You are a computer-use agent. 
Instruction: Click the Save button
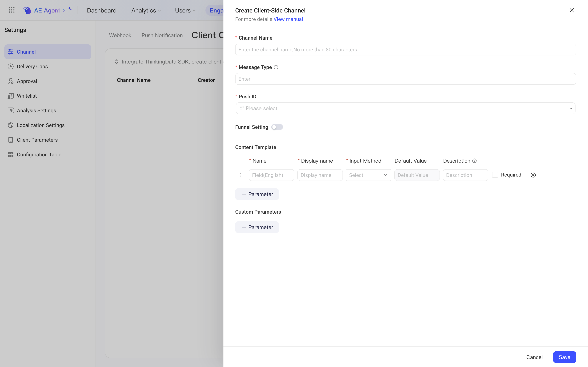tap(564, 357)
